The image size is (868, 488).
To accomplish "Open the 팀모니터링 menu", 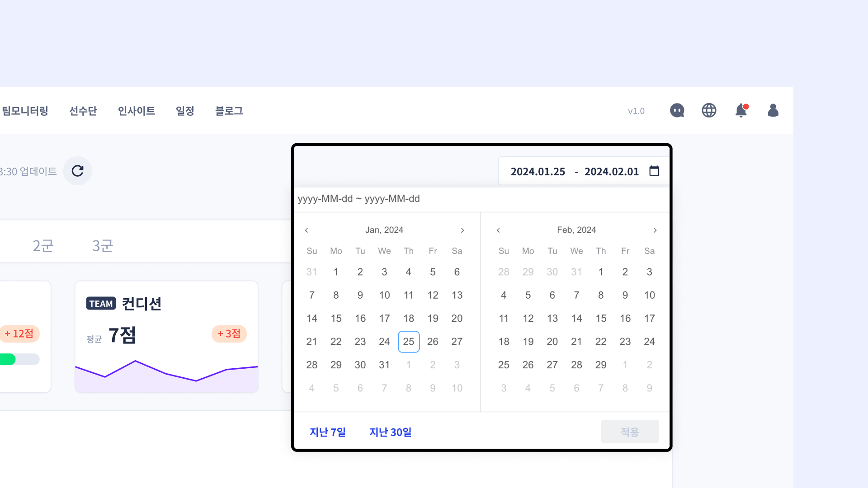I will 25,111.
